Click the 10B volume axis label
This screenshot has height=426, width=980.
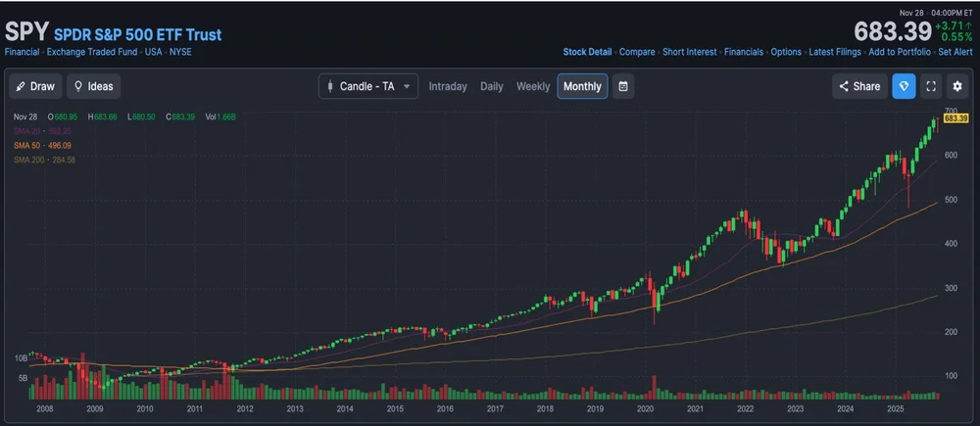tap(22, 358)
